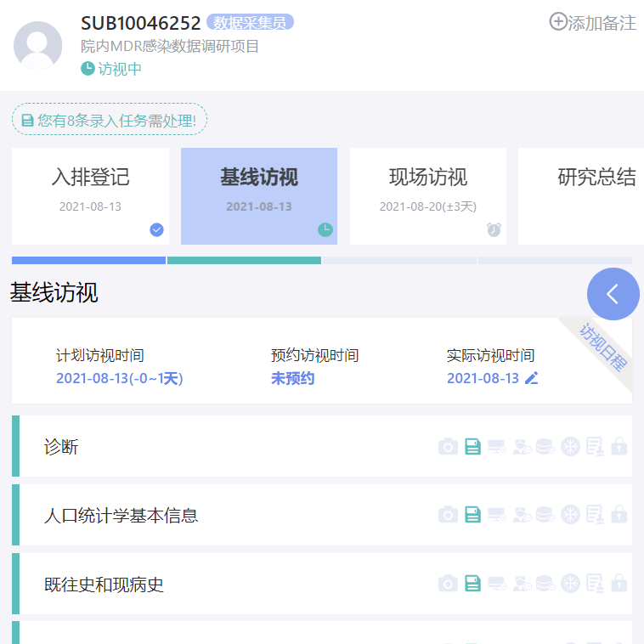644x644 pixels.
Task: Click signature document icon in 人口统计学基本信息 row
Action: click(595, 515)
